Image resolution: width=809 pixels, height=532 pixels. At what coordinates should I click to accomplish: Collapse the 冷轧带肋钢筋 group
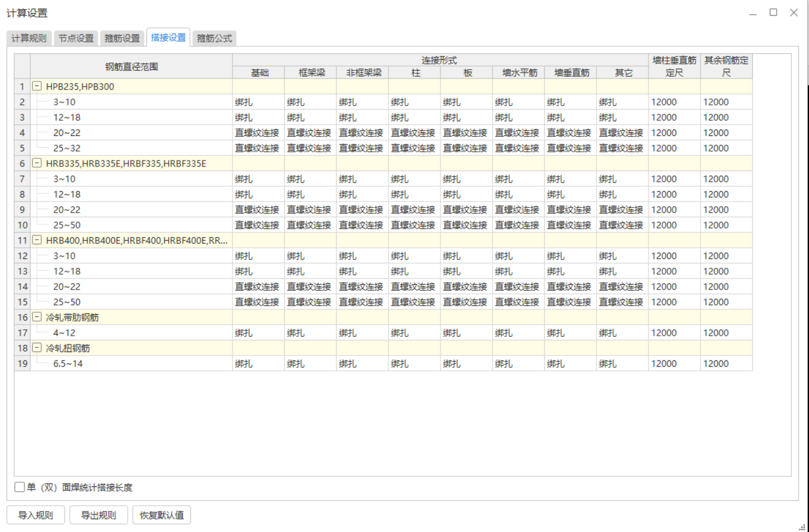point(37,317)
